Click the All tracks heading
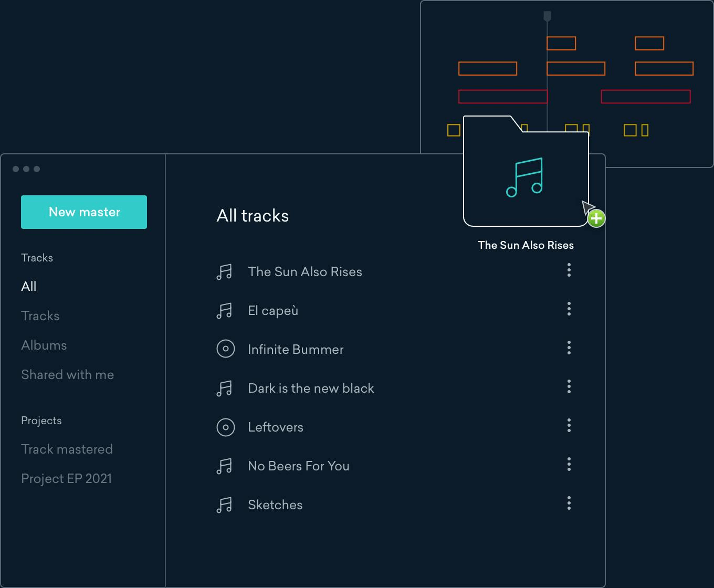714x588 pixels. click(253, 216)
